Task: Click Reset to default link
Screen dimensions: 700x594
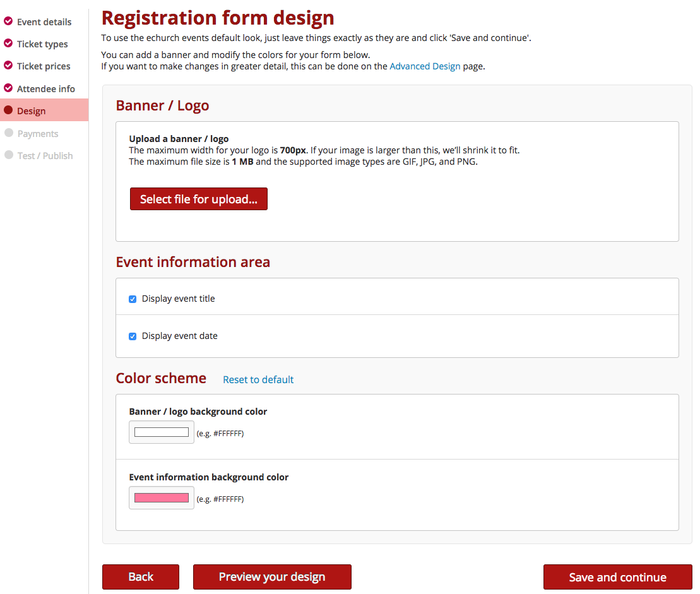Action: point(258,380)
